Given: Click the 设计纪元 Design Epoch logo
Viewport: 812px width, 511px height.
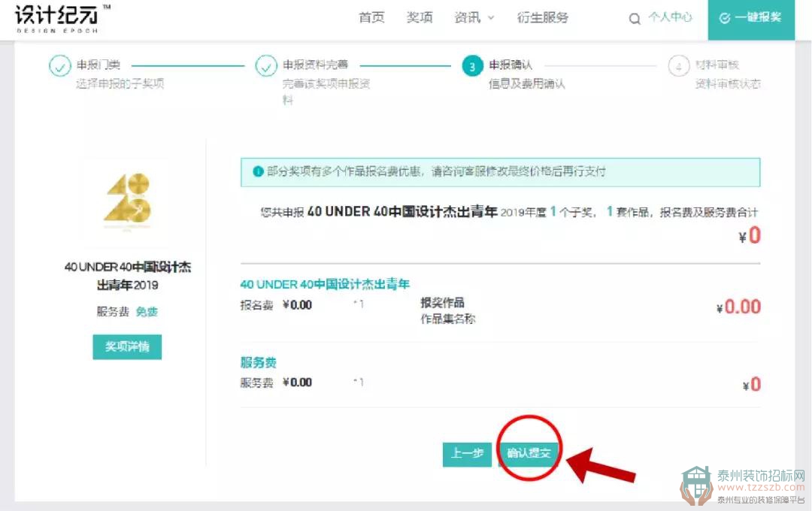Looking at the screenshot, I should 61,19.
